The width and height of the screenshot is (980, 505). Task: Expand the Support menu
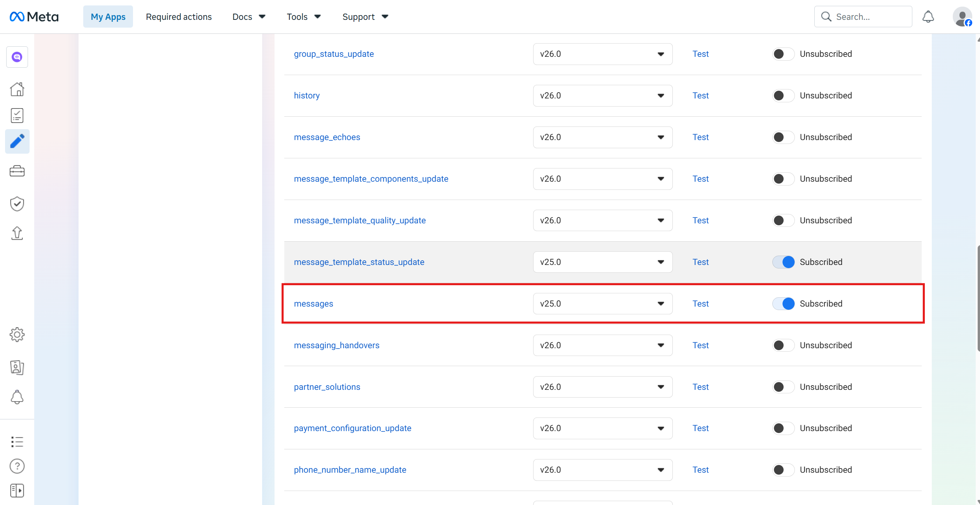(366, 17)
